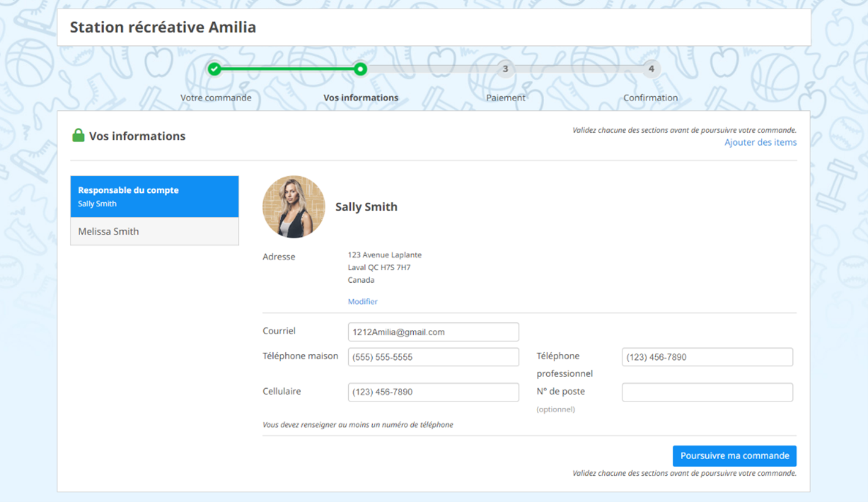Click the green checkmark step icon
868x502 pixels.
click(214, 69)
